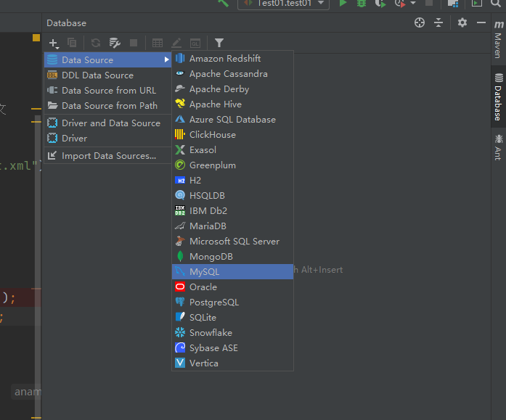Choose DDL Data Source menu item
This screenshot has height=420, width=506.
107,75
